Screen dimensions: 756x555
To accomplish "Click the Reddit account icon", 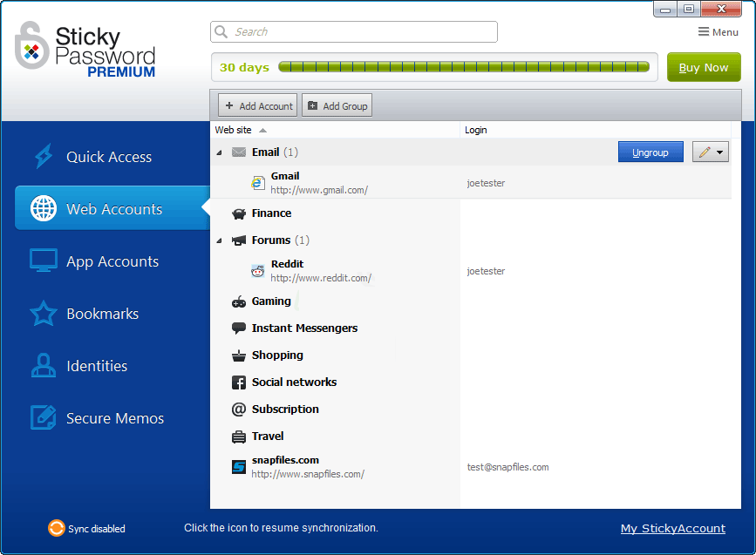I will pos(258,271).
